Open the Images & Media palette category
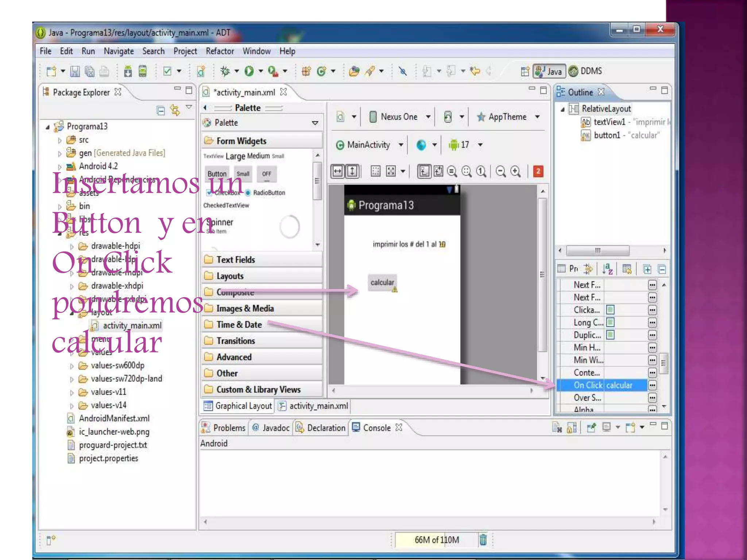747x560 pixels. pos(262,308)
